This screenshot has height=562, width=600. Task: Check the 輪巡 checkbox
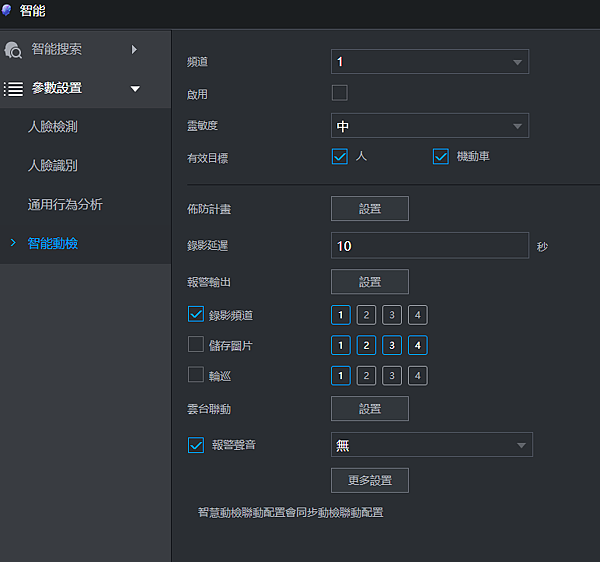[196, 375]
